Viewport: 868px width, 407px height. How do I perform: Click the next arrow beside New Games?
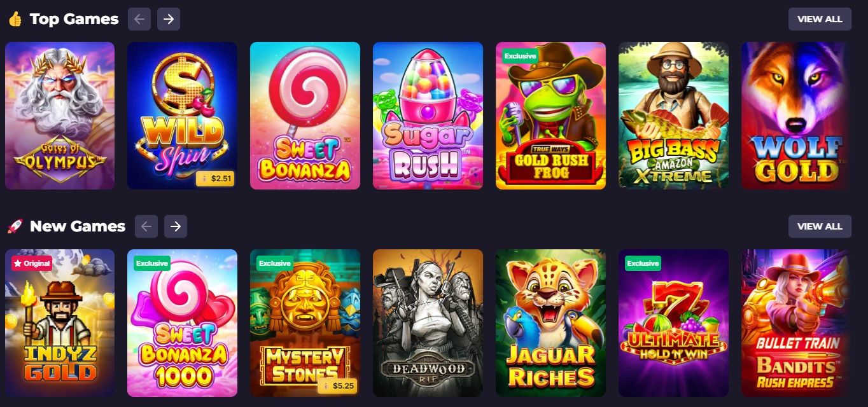coord(176,226)
